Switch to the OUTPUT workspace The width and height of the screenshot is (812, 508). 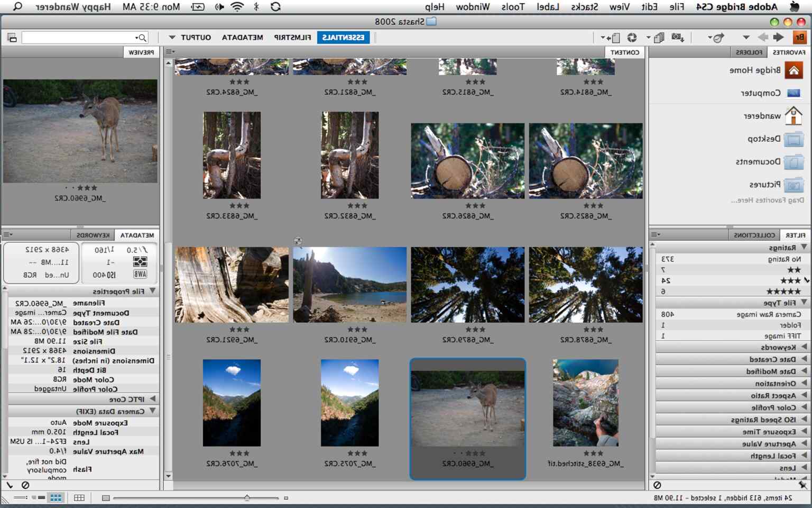pos(196,38)
